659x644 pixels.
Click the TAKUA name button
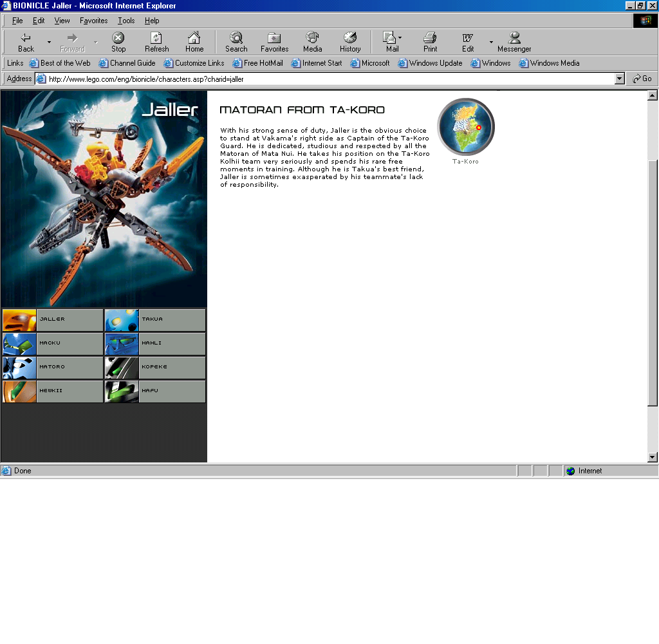point(172,320)
